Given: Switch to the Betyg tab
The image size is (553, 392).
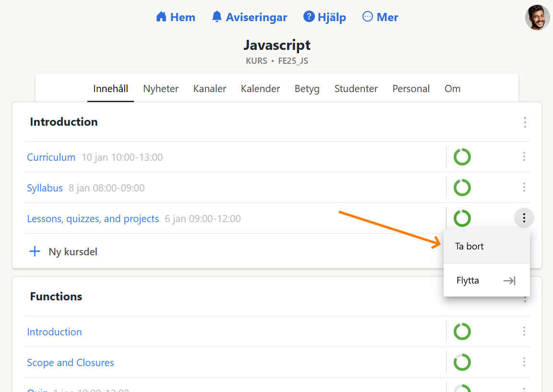Looking at the screenshot, I should (307, 89).
